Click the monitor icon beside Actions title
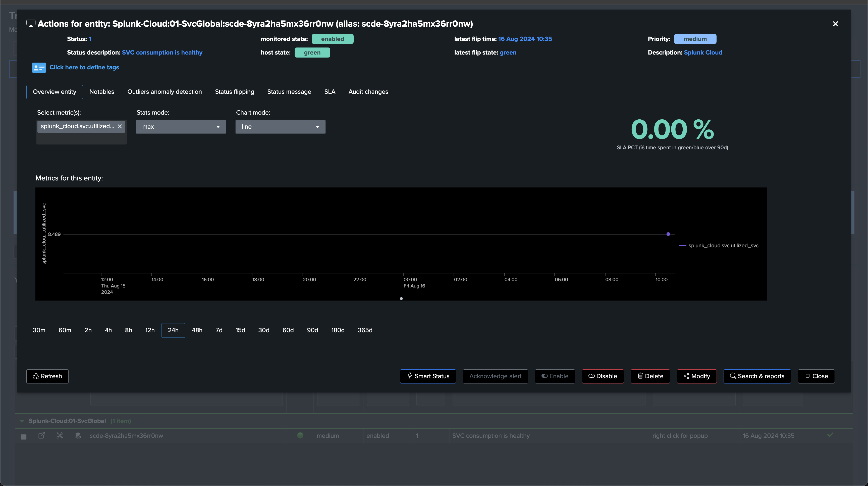 (x=31, y=24)
